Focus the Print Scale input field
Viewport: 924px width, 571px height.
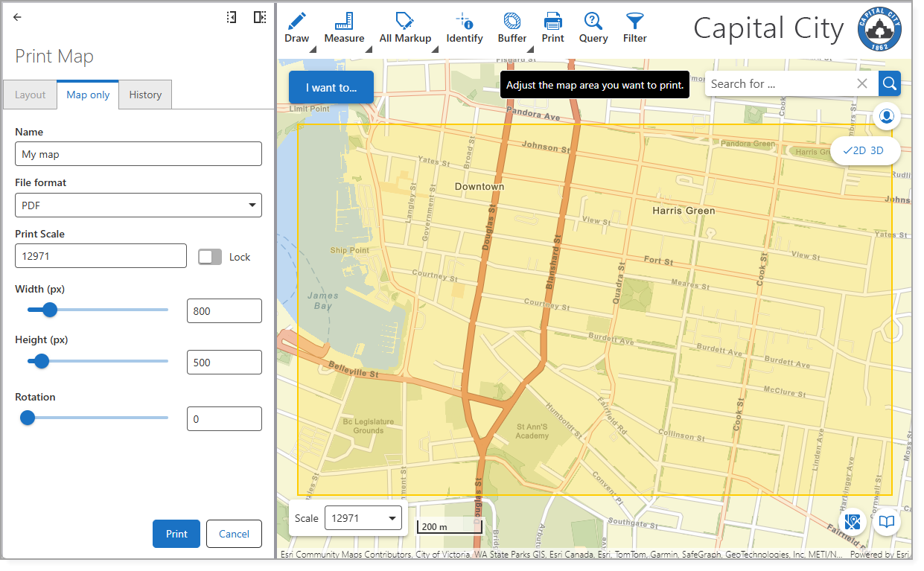click(x=101, y=255)
